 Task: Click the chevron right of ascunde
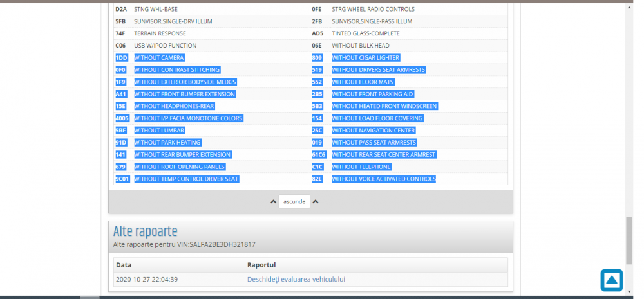tap(316, 201)
